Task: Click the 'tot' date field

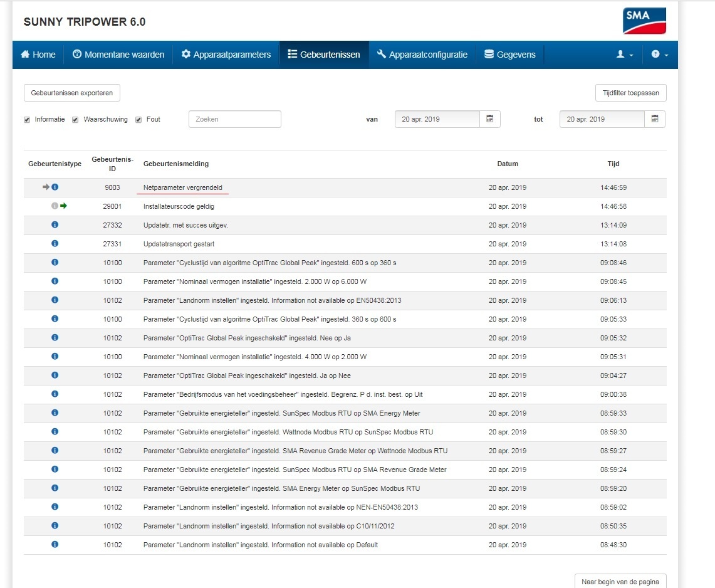Action: 602,119
